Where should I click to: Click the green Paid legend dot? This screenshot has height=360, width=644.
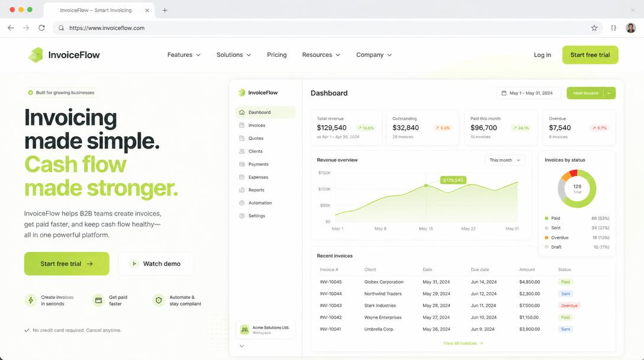pos(546,218)
